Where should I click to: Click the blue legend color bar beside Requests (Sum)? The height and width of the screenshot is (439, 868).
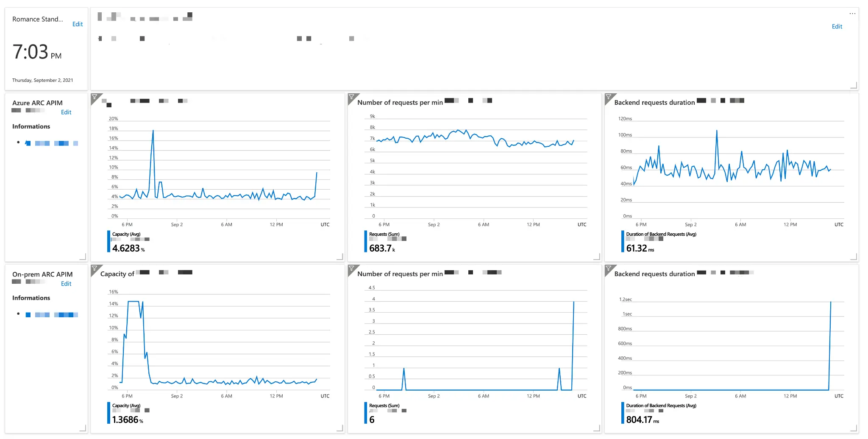pyautogui.click(x=366, y=241)
